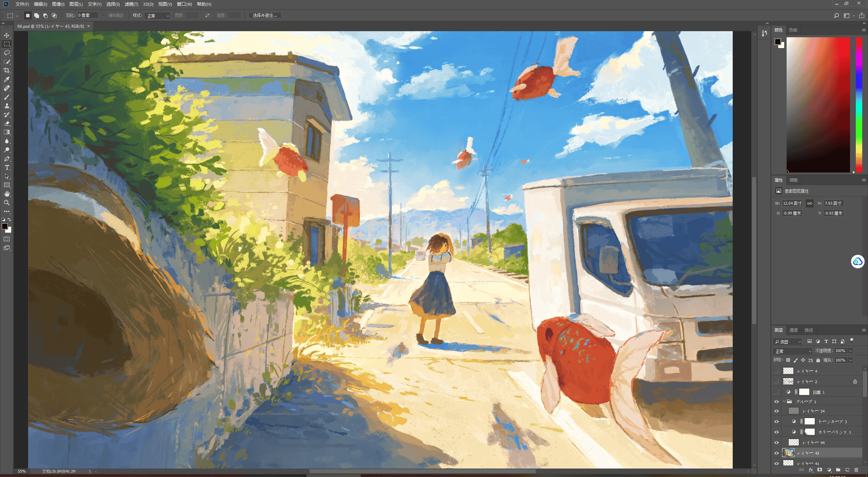
Task: Select the Hand tool
Action: pos(7,194)
